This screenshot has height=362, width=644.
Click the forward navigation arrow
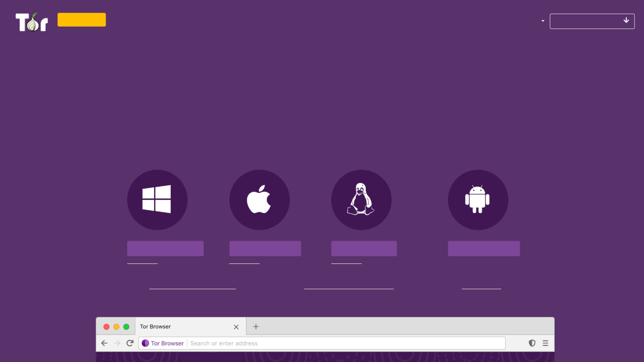click(x=117, y=343)
